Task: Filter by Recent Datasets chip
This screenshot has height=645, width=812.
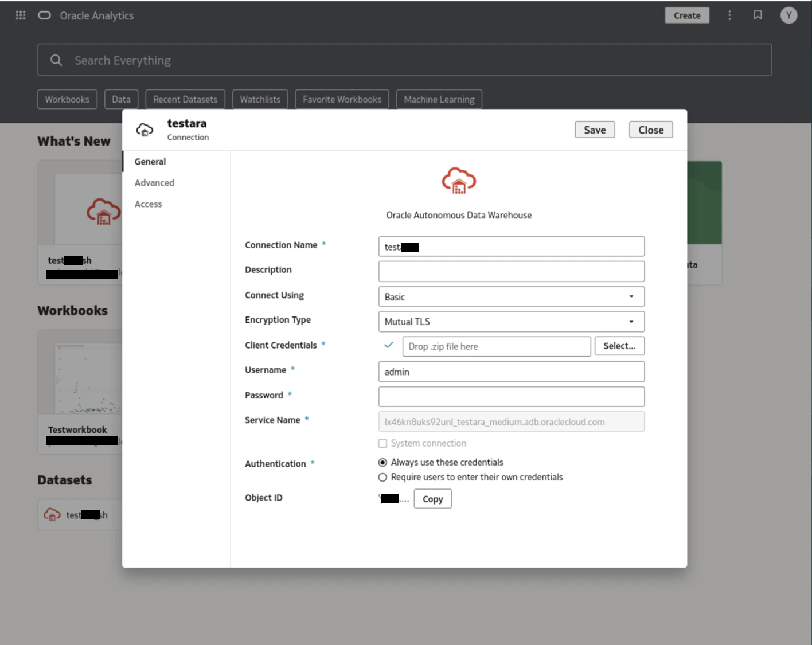Action: 185,99
